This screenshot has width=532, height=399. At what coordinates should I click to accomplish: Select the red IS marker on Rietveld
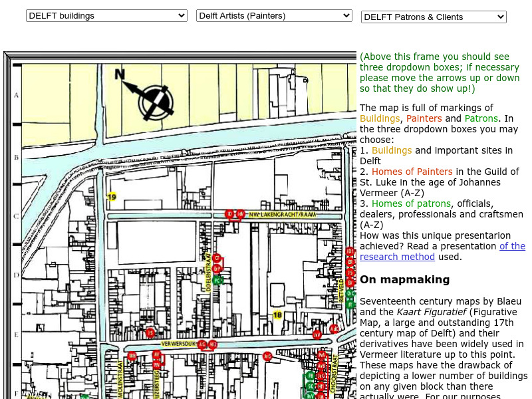click(350, 272)
